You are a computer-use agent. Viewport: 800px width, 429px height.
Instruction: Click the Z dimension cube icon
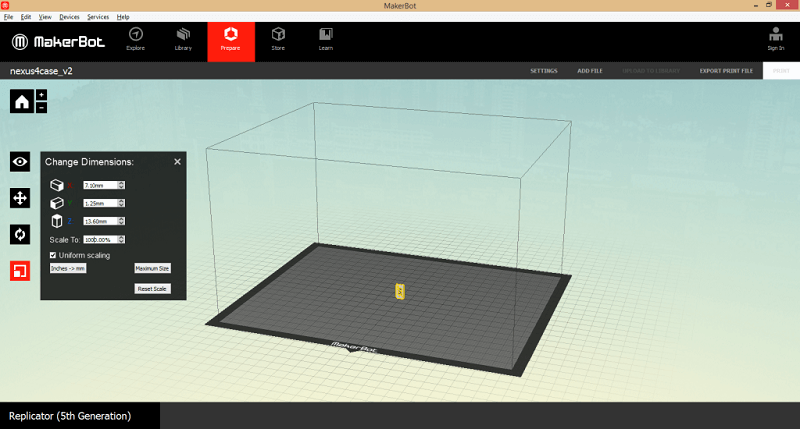(x=57, y=221)
